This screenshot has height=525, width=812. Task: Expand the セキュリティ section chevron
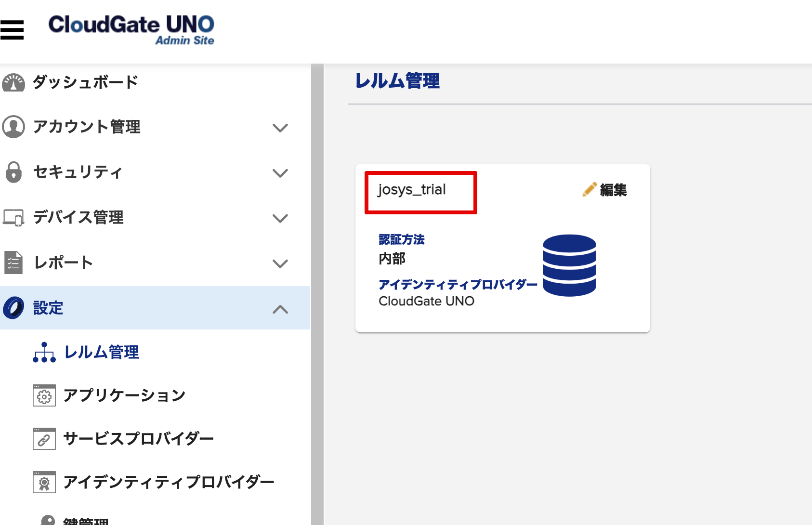[x=280, y=173]
